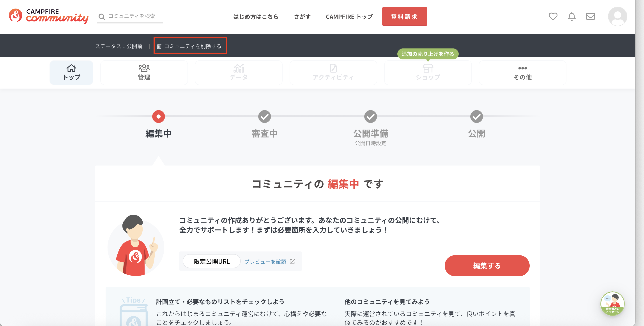Click さがす in the top navigation

(x=302, y=16)
